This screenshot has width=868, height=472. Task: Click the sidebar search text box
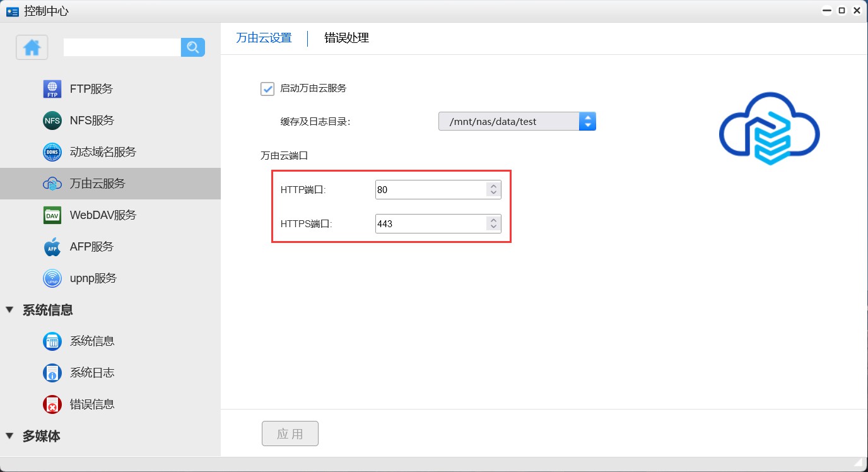[122, 47]
